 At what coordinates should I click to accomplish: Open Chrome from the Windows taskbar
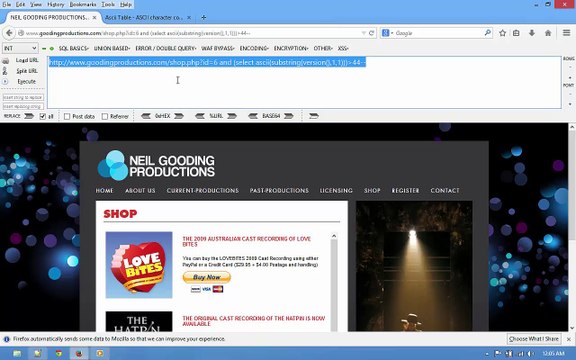pos(58,353)
